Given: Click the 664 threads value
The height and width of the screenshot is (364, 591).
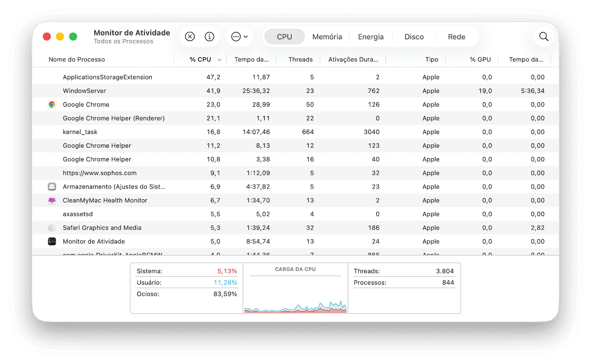Looking at the screenshot, I should click(x=308, y=132).
